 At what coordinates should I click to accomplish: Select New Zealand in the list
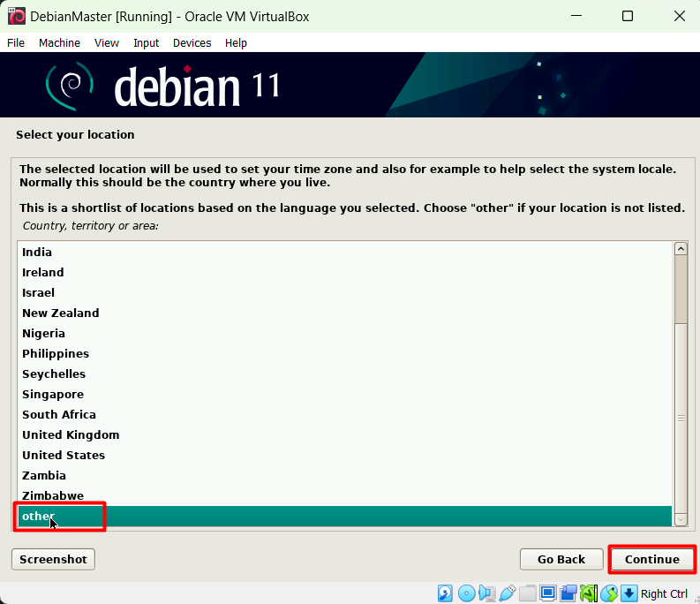[344, 313]
